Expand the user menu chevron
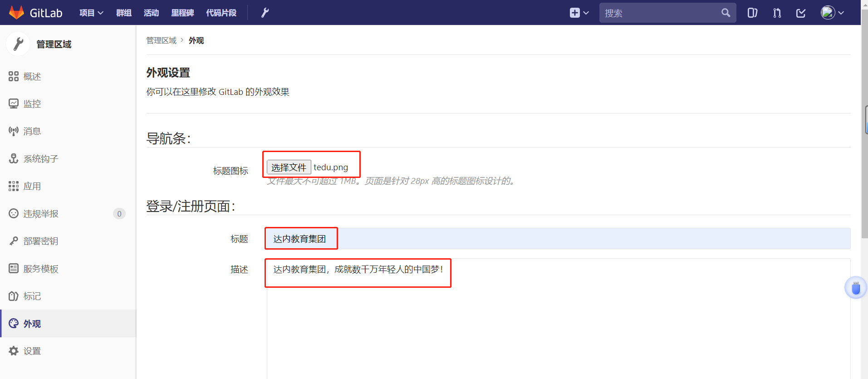The width and height of the screenshot is (868, 379). click(841, 13)
